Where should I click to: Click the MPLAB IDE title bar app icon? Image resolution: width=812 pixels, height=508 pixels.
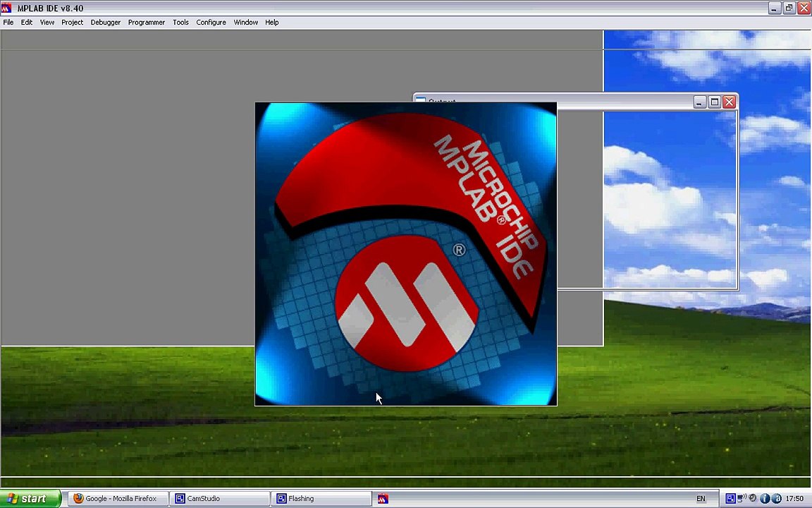pos(7,8)
